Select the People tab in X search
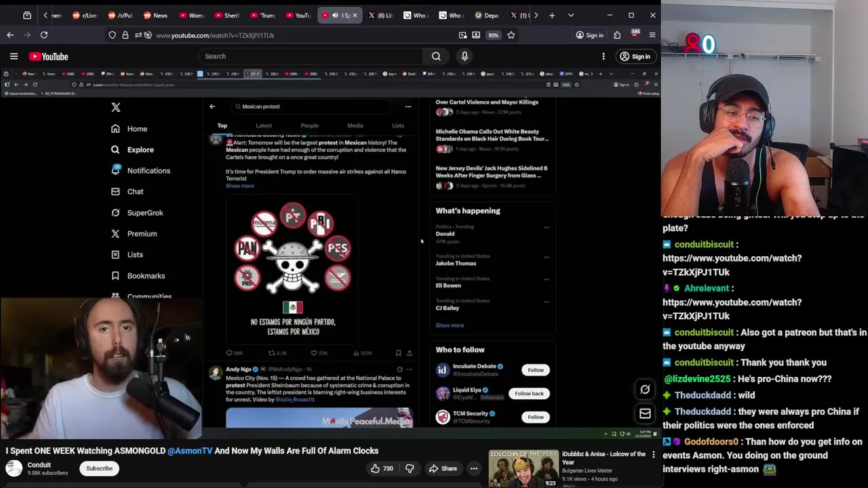The height and width of the screenshot is (488, 868). [309, 125]
